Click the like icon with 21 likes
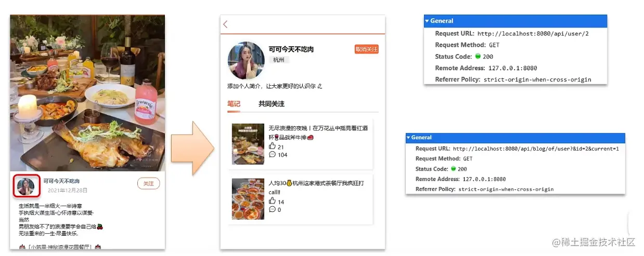Image resolution: width=644 pixels, height=256 pixels. coord(272,146)
